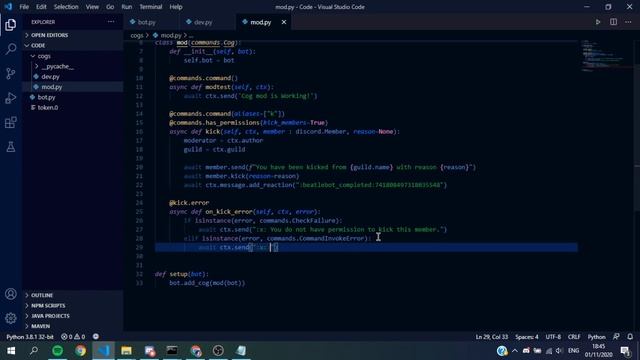This screenshot has width=640, height=360.
Task: Open the Go menu
Action: point(110,7)
